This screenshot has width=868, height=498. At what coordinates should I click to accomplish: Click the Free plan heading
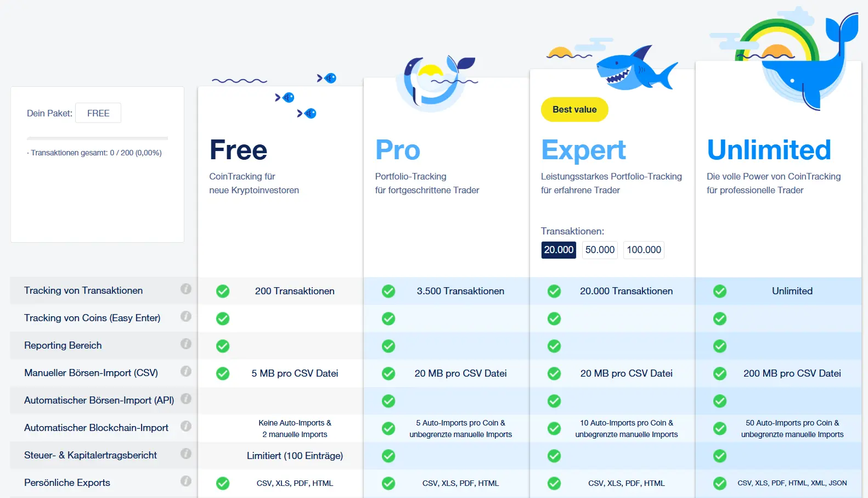[238, 150]
